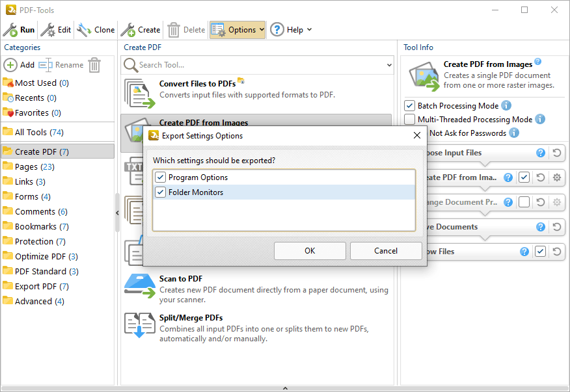Open Edit tool from toolbar
Screen dimensions: 570x392
[x=55, y=30]
